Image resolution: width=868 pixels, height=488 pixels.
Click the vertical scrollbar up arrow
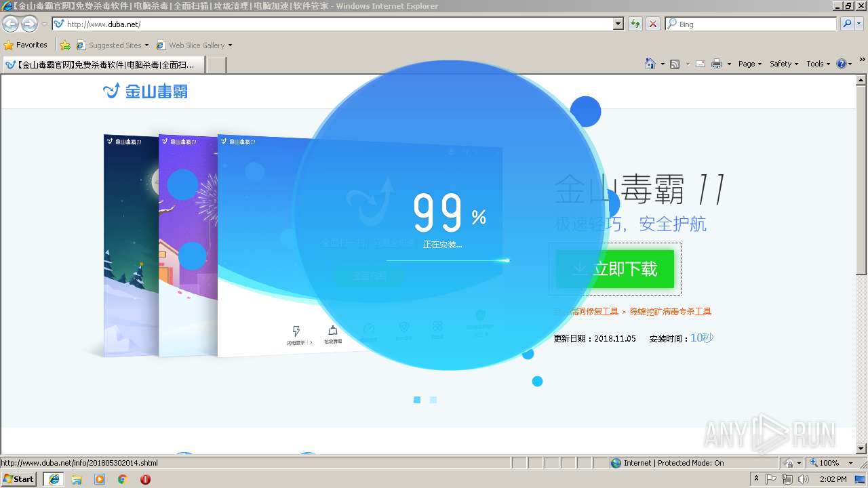click(x=862, y=80)
